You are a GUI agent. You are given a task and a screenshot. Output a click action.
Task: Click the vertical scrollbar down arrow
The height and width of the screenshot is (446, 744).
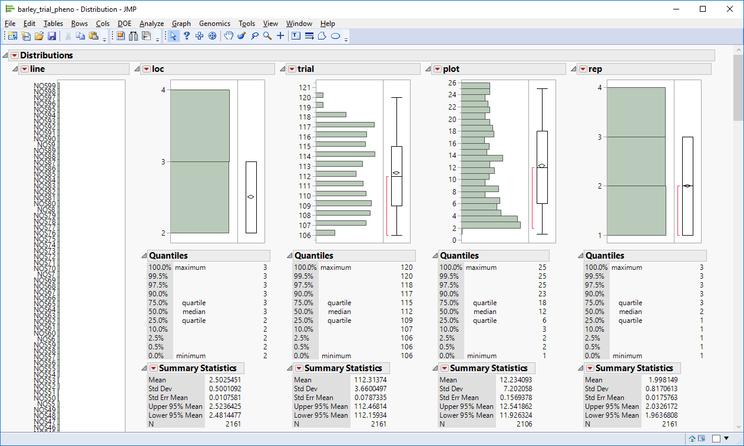738,427
